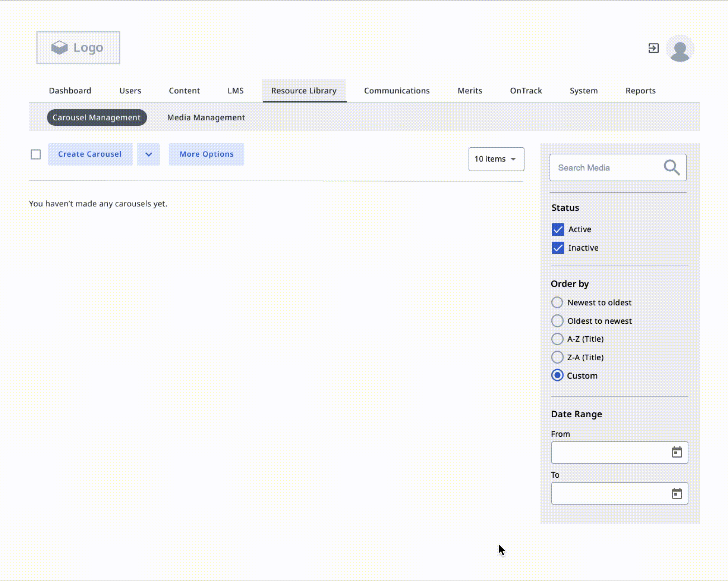
Task: Select Oldest to newest radio button
Action: [557, 321]
